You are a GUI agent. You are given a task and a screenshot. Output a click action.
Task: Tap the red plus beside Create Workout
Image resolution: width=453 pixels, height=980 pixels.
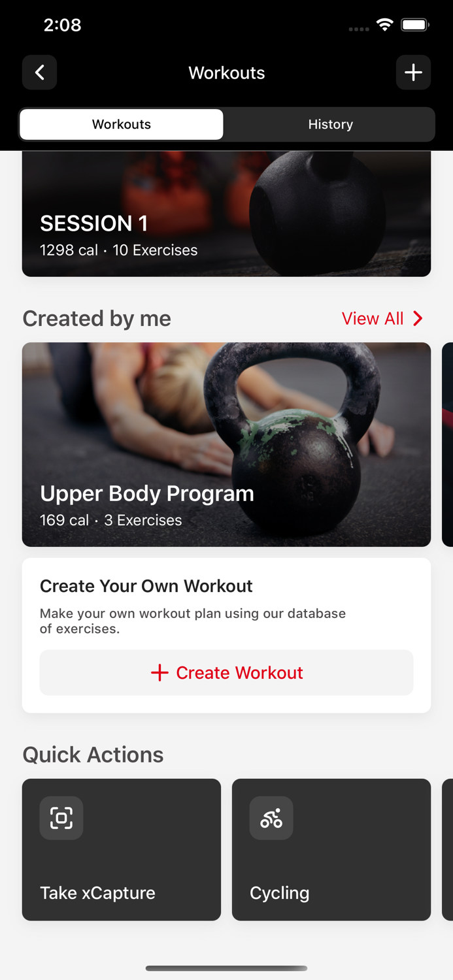point(159,673)
